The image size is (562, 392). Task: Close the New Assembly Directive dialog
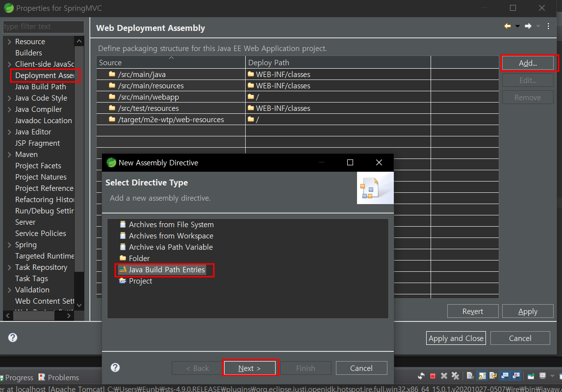click(379, 162)
